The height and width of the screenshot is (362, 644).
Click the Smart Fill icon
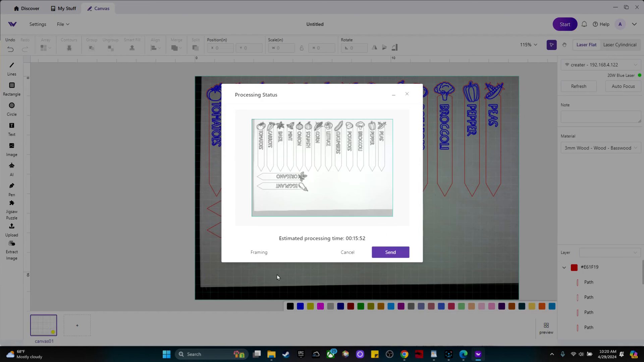click(x=132, y=48)
